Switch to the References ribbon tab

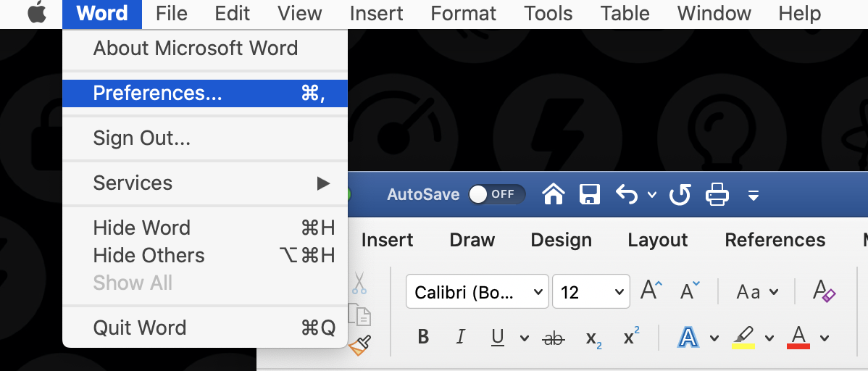775,240
